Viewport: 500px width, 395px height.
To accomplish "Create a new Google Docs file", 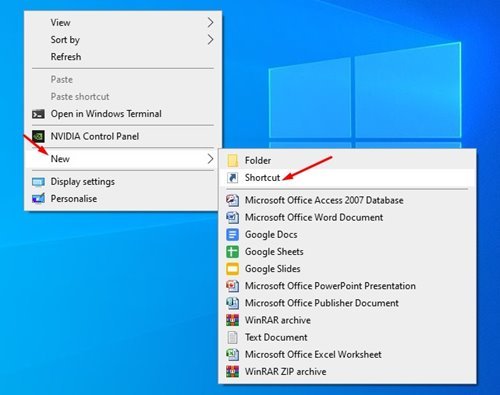I will [x=347, y=234].
